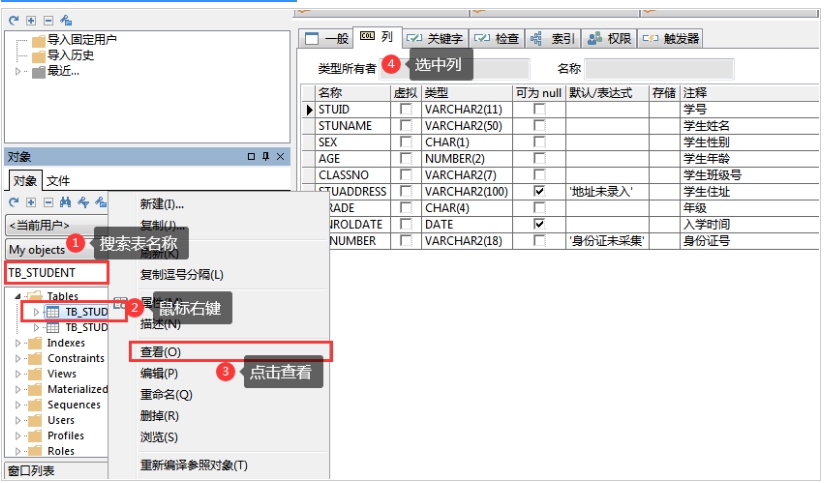825x483 pixels.
Task: Uncheck 可为 null for STUADDRESS row
Action: point(539,192)
